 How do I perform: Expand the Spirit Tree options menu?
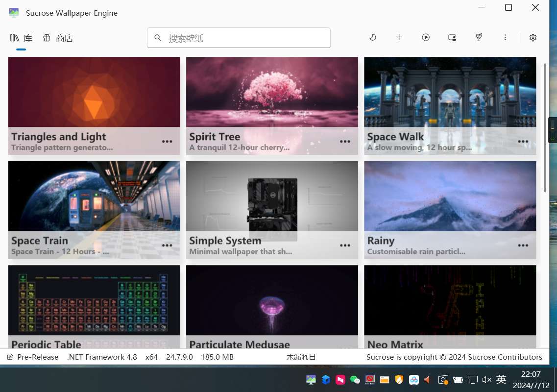tap(345, 142)
